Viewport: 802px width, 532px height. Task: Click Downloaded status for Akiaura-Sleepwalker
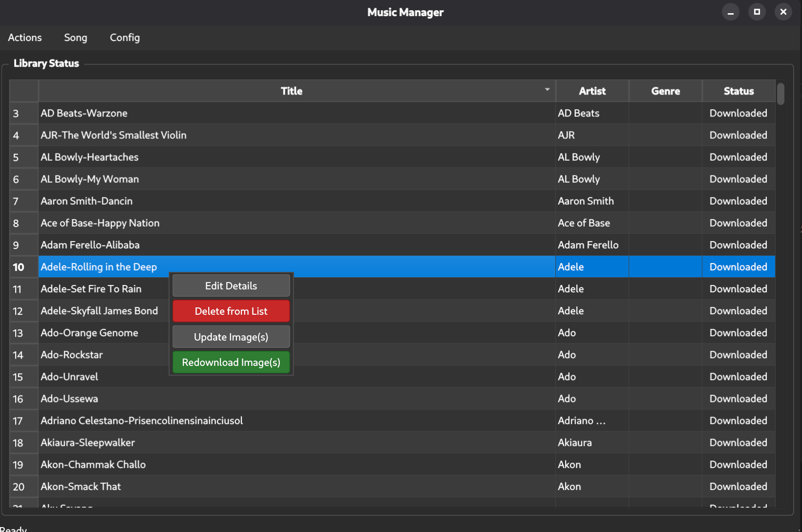coord(738,443)
